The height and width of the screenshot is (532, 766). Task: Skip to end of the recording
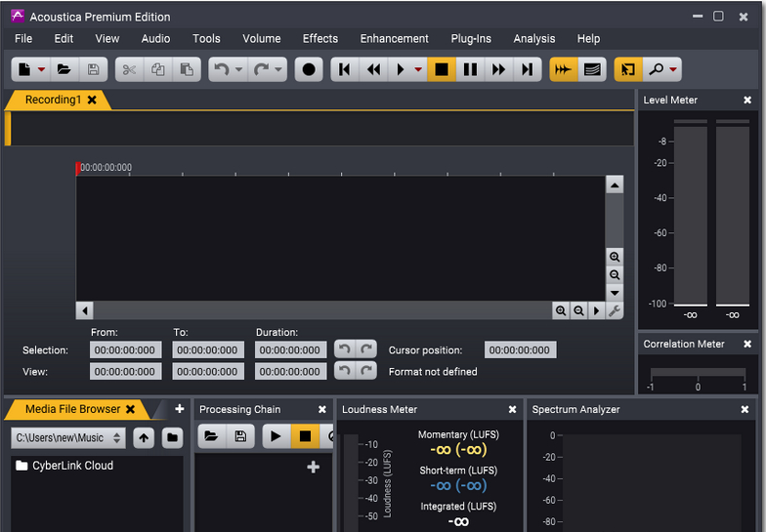[x=528, y=70]
